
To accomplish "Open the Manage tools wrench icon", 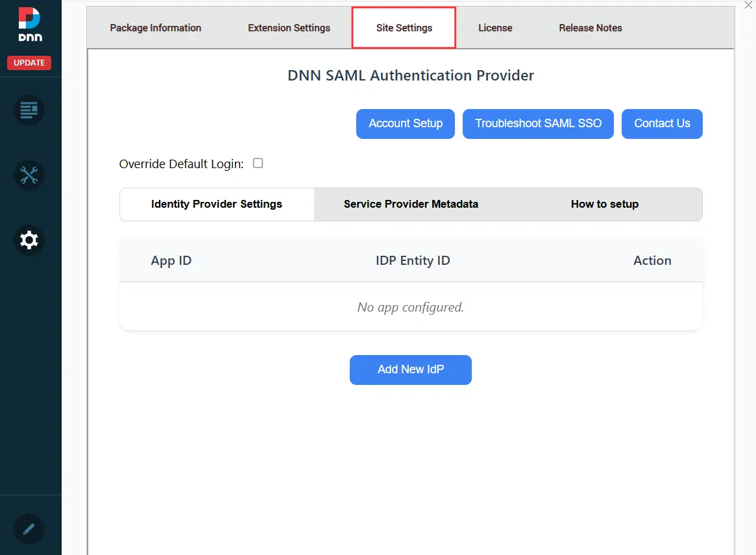I will click(29, 175).
